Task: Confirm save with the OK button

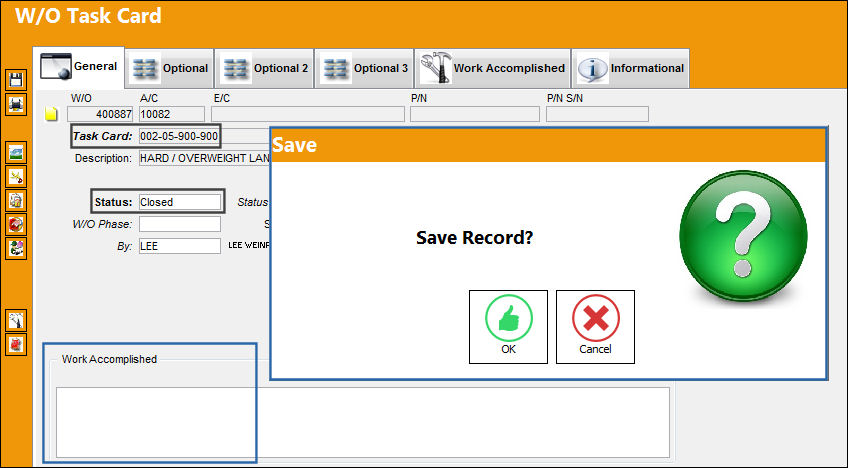Action: pyautogui.click(x=508, y=327)
